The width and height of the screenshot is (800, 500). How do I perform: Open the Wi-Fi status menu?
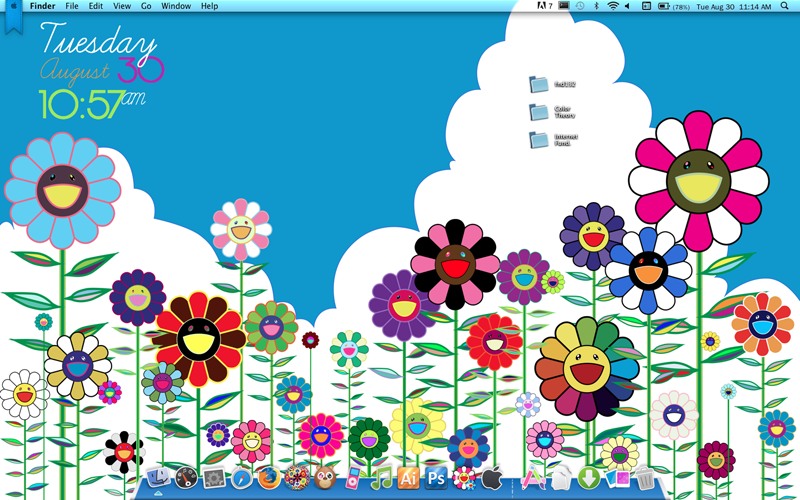click(x=613, y=6)
